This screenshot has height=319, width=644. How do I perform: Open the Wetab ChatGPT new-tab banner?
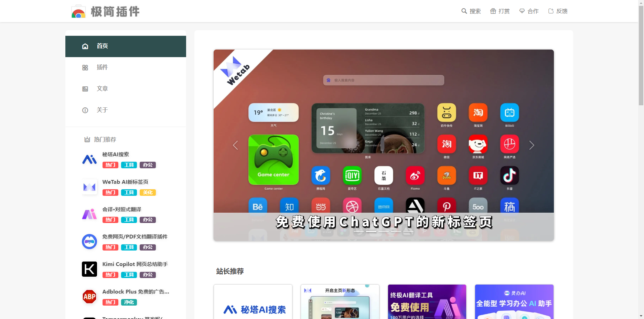coord(384,145)
